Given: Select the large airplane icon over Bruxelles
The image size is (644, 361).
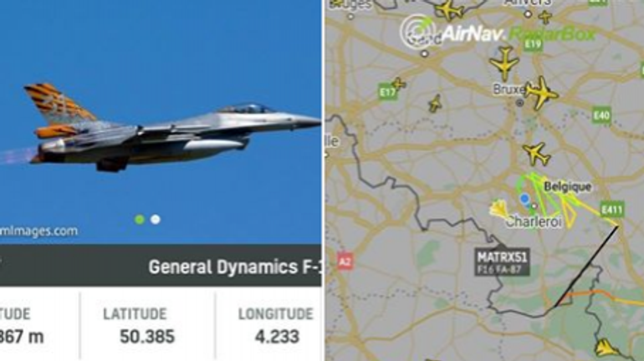Looking at the screenshot, I should tap(541, 93).
